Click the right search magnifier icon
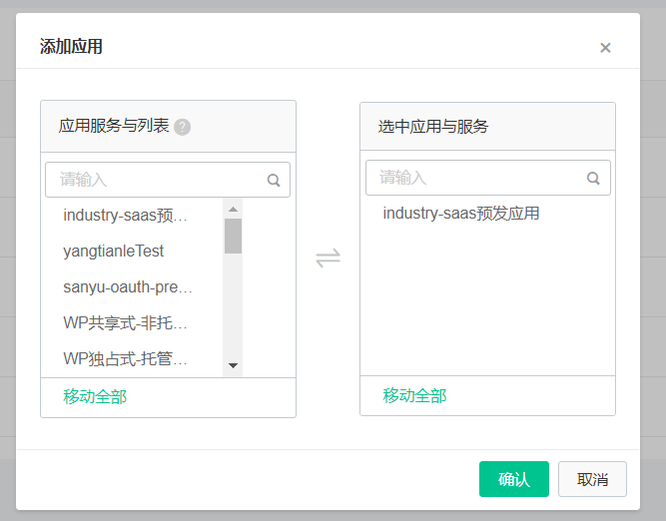The width and height of the screenshot is (666, 521). (x=593, y=178)
